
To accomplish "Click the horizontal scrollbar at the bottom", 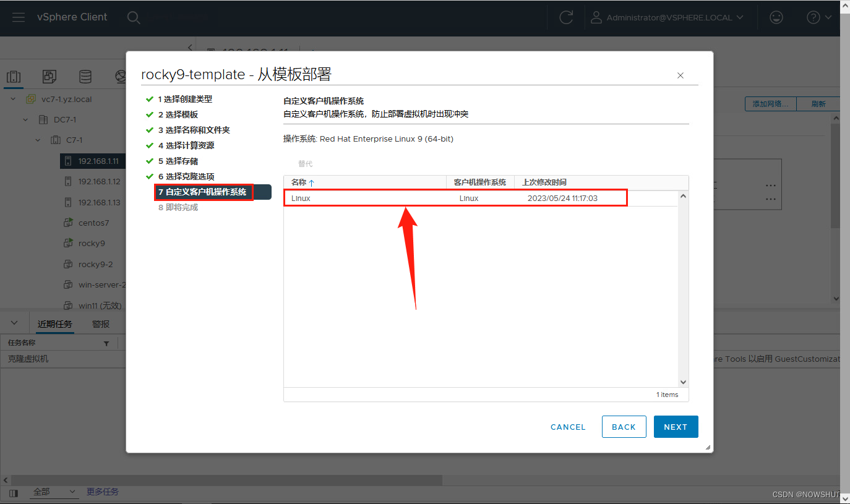I will coord(226,480).
